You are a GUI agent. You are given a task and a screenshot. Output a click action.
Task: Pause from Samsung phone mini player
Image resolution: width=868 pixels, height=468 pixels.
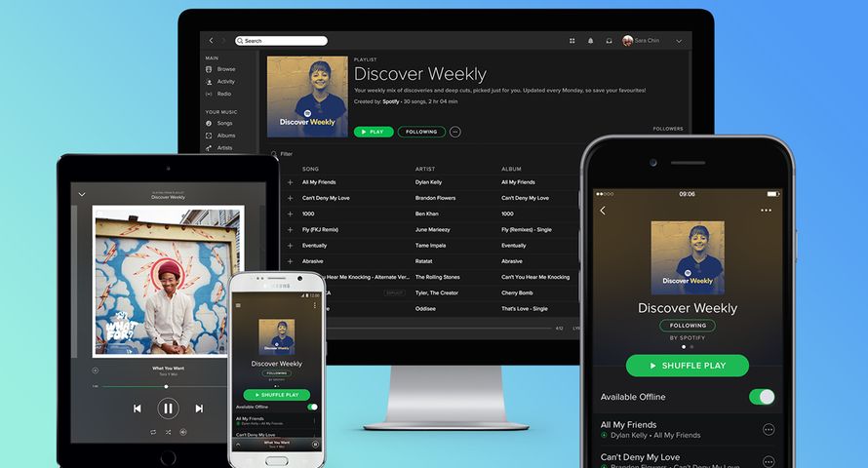coord(315,445)
